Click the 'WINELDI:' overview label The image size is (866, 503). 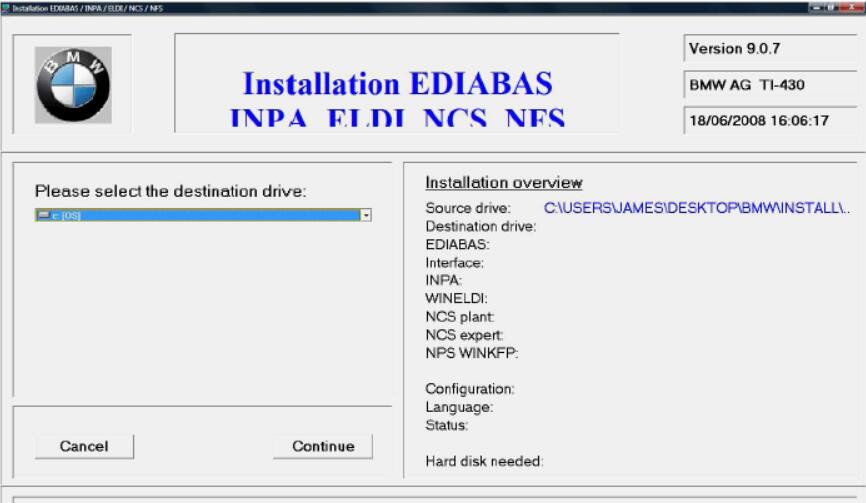[x=456, y=299]
